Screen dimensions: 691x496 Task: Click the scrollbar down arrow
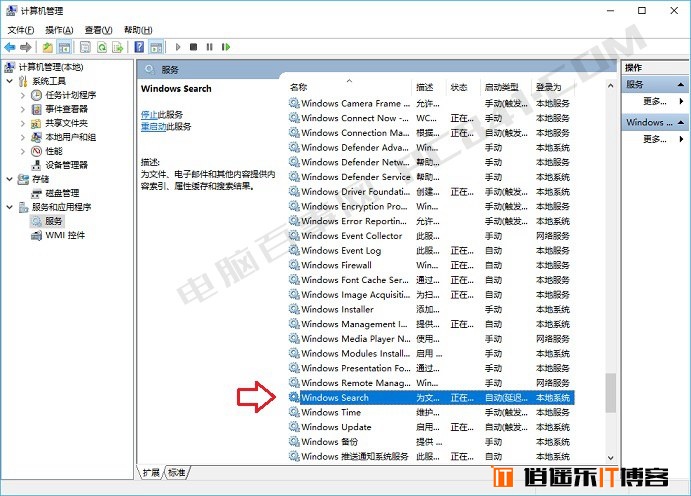(610, 458)
